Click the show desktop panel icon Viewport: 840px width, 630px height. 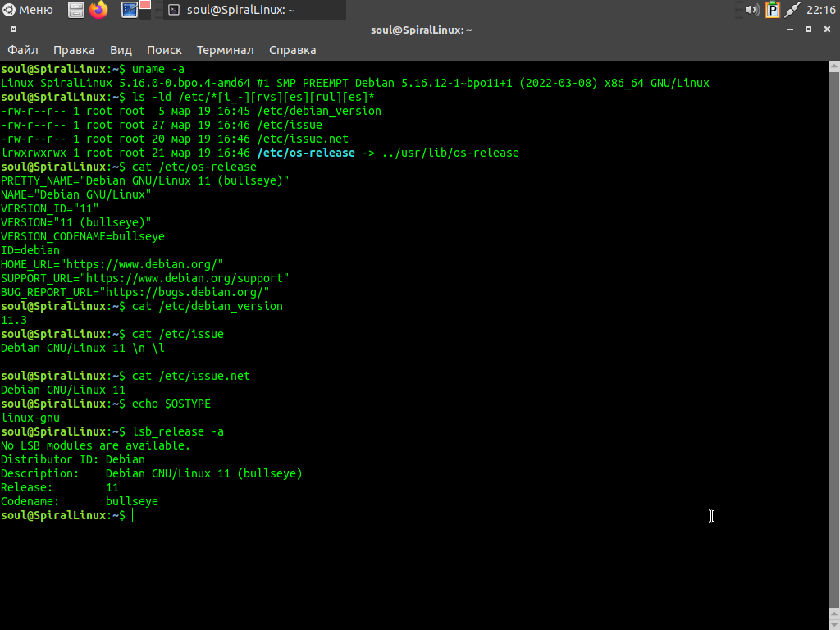coord(129,10)
